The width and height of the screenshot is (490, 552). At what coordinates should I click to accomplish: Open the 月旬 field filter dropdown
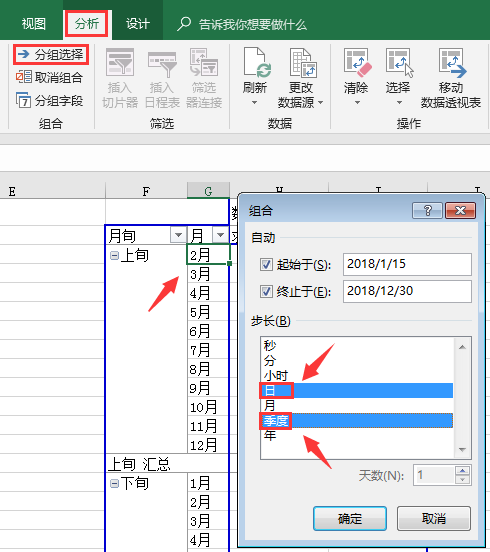click(178, 235)
